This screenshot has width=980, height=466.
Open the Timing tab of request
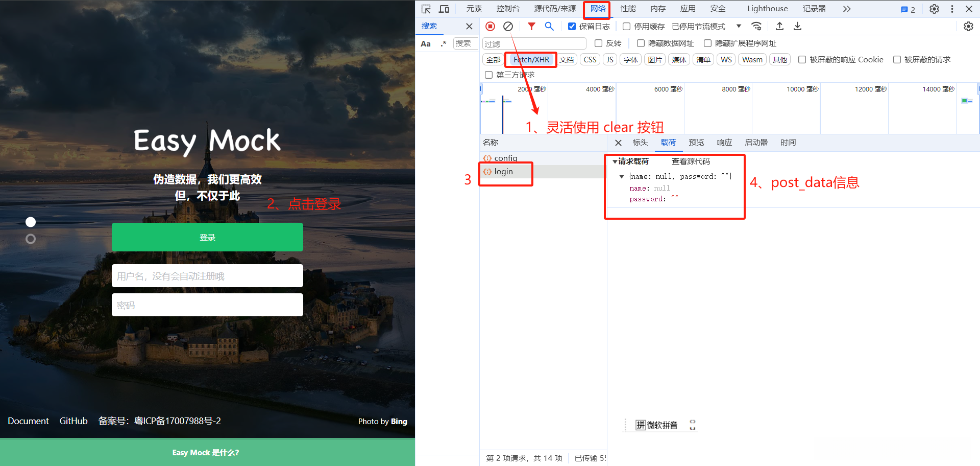(x=788, y=143)
